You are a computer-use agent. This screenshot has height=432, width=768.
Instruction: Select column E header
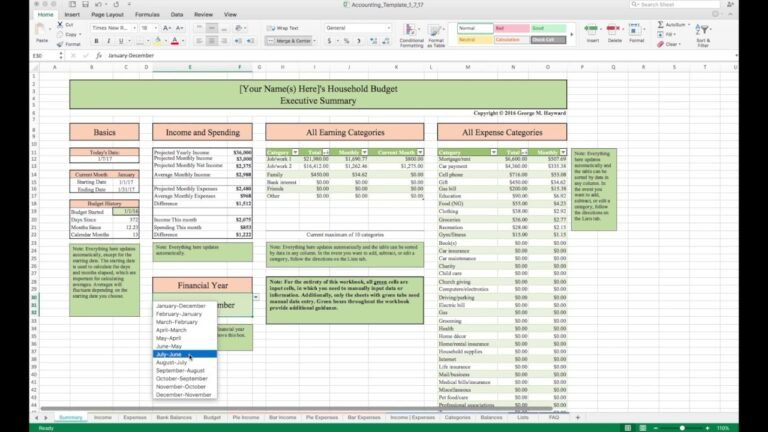190,67
